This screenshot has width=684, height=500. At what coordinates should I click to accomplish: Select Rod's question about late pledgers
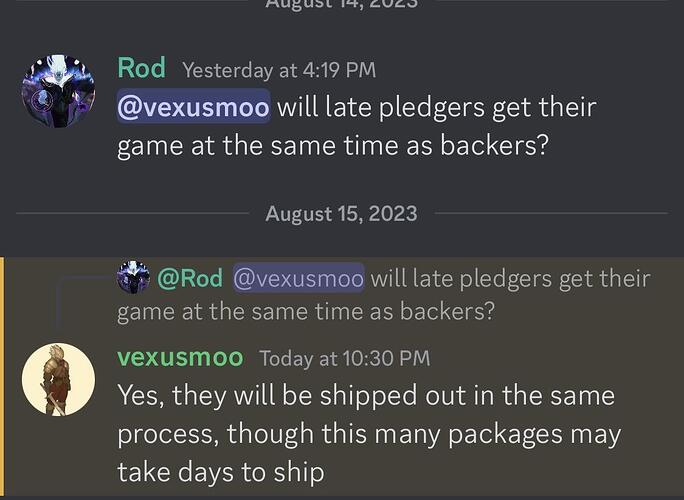pos(357,127)
